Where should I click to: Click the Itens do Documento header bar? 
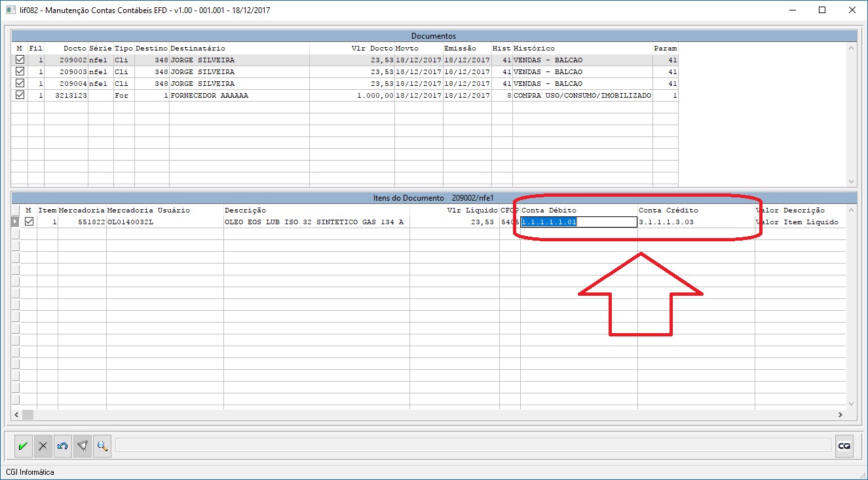tap(434, 197)
